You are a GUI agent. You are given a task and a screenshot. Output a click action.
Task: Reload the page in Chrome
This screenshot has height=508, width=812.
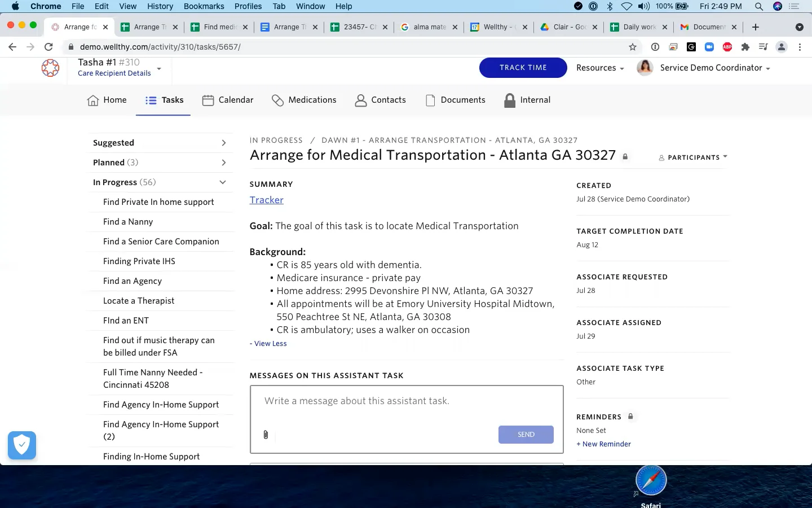[48, 47]
